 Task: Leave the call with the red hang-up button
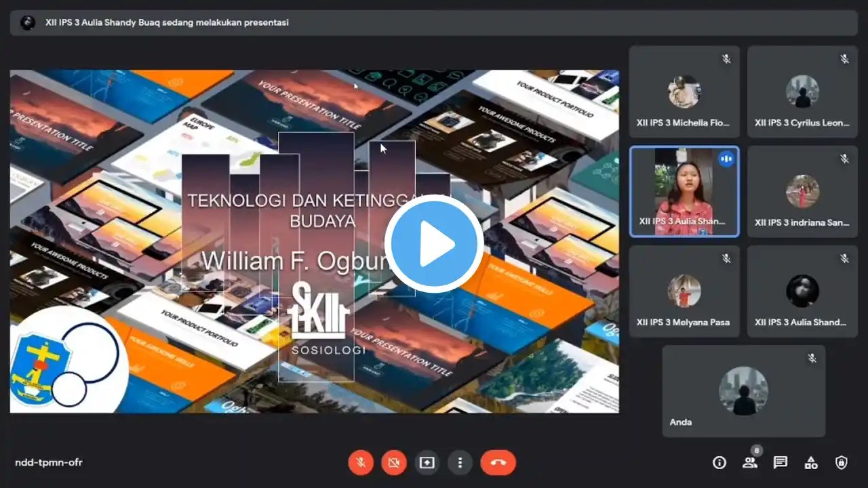(498, 463)
